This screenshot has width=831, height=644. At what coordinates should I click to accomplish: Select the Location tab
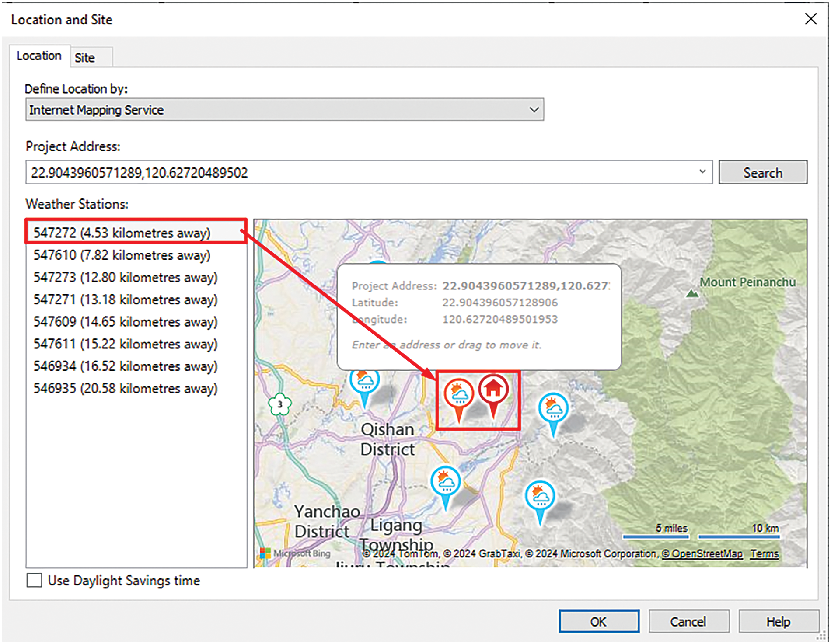click(x=39, y=56)
